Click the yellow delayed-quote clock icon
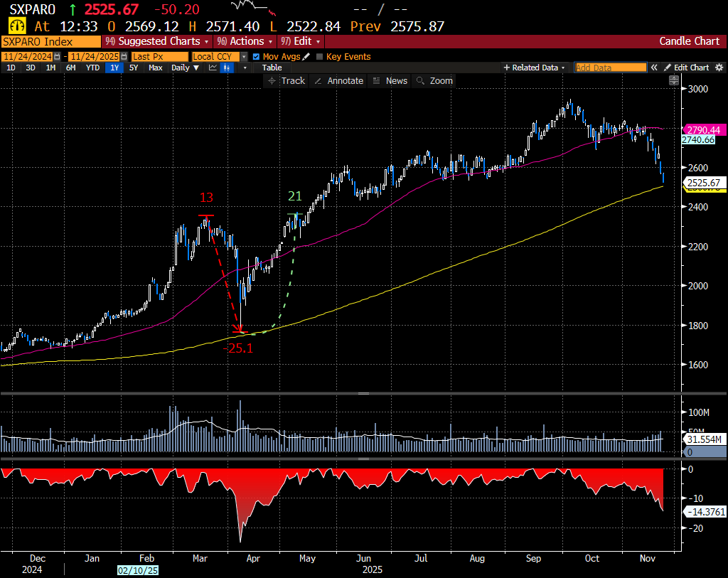The height and width of the screenshot is (578, 728). (x=14, y=26)
